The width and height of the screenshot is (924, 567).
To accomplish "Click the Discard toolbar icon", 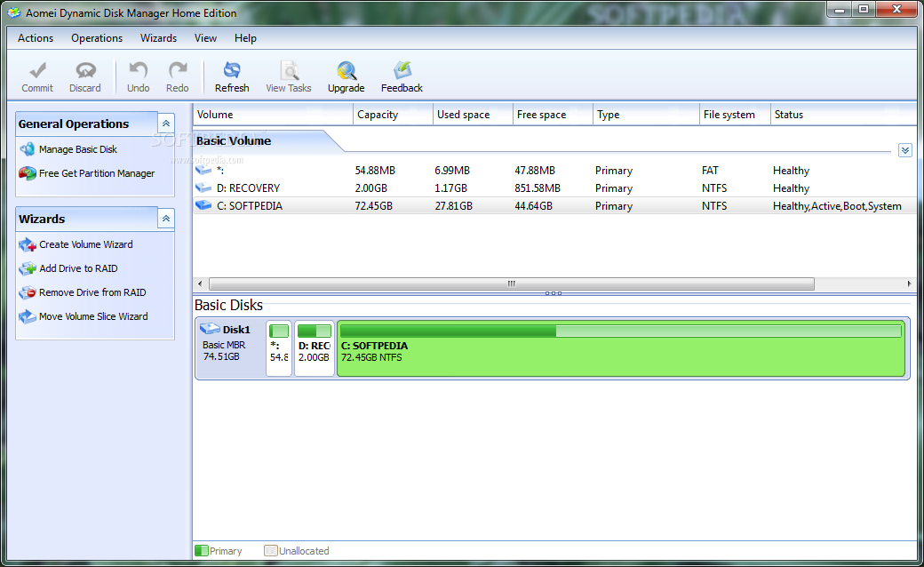I will click(x=85, y=71).
